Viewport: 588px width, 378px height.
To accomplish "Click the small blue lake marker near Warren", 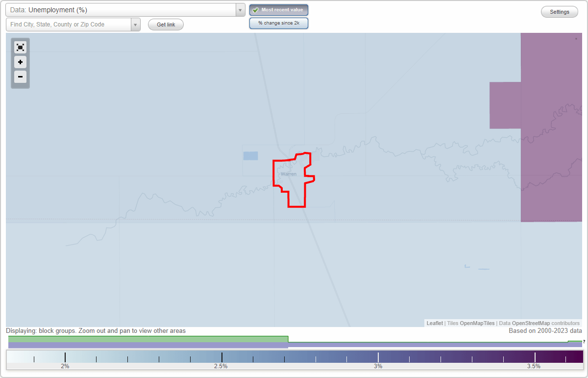I will 250,155.
